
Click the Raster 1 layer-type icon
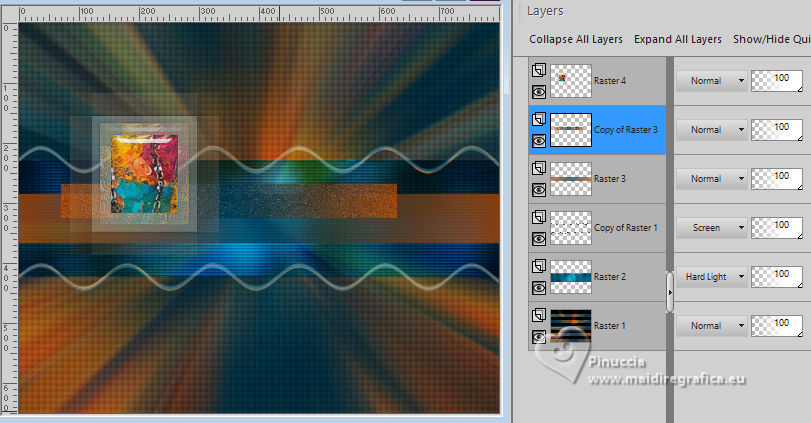click(x=538, y=315)
